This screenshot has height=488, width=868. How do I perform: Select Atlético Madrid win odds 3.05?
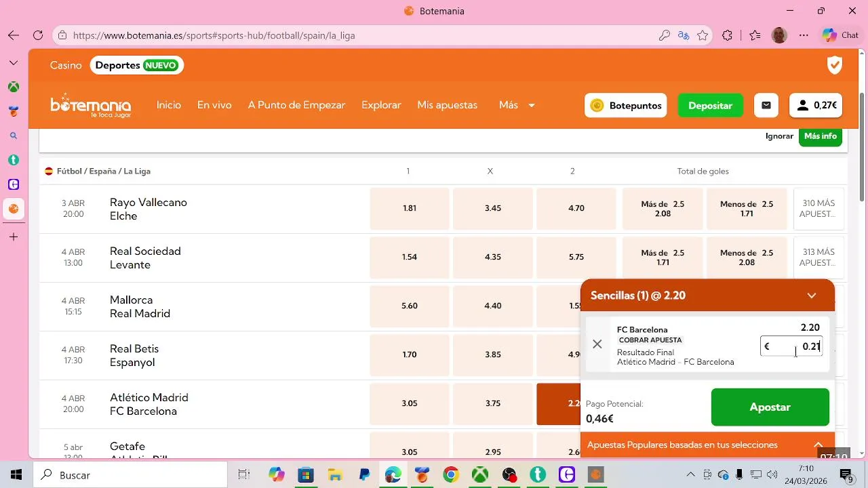410,404
